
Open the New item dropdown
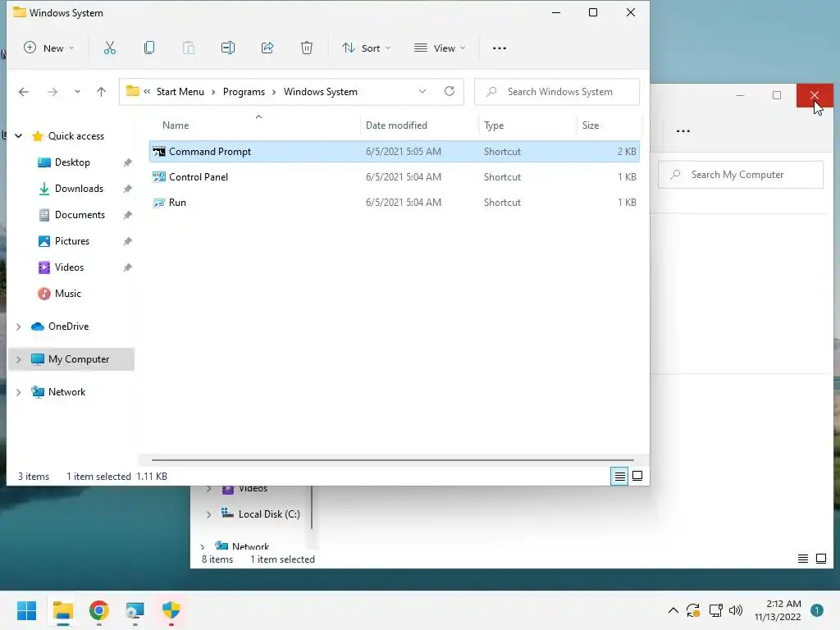click(48, 48)
